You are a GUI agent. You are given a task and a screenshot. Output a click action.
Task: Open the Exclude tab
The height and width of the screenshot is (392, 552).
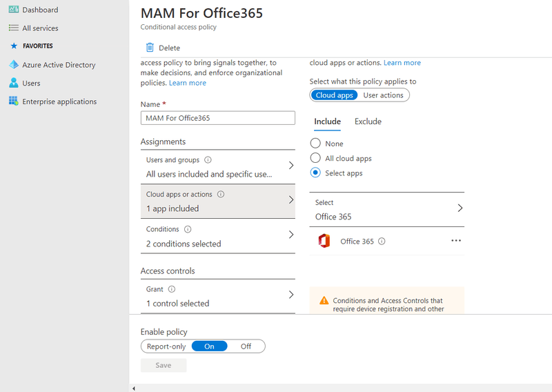point(368,121)
